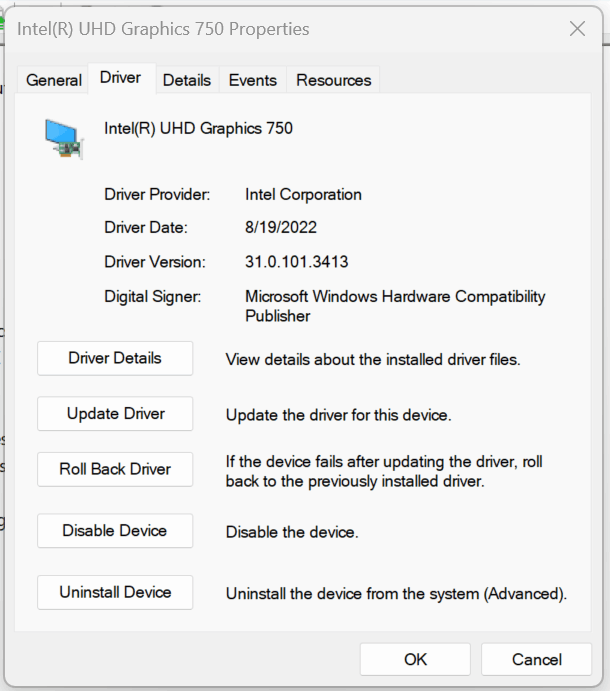Select the driver date 8/19/2022
Screen dimensions: 610x691
tap(281, 227)
